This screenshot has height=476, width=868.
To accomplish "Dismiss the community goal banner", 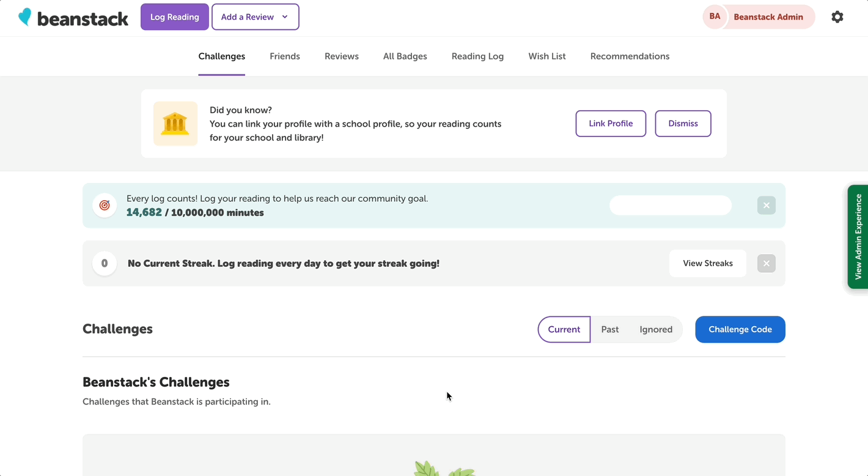I will point(766,206).
